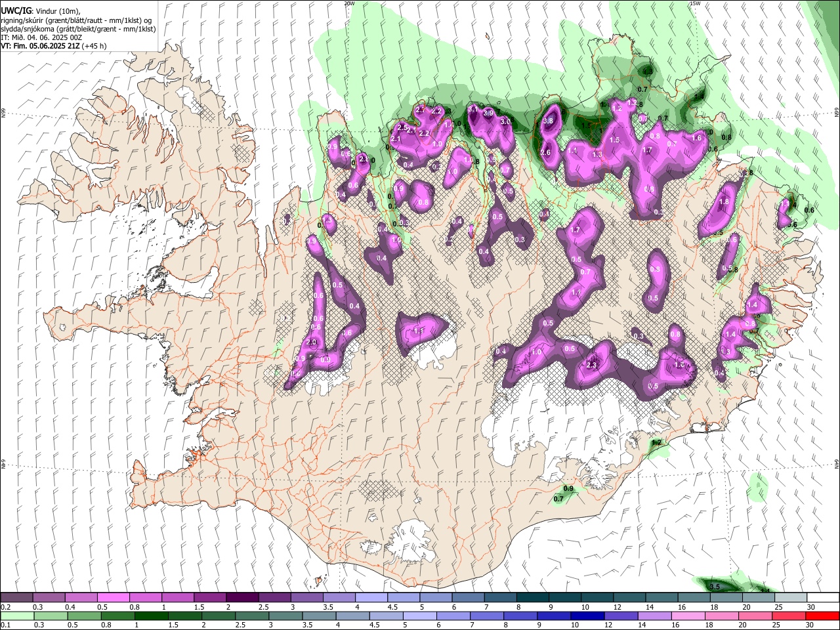Click the '20W' longitude label at the map top
840x630 pixels.
(349, 3)
